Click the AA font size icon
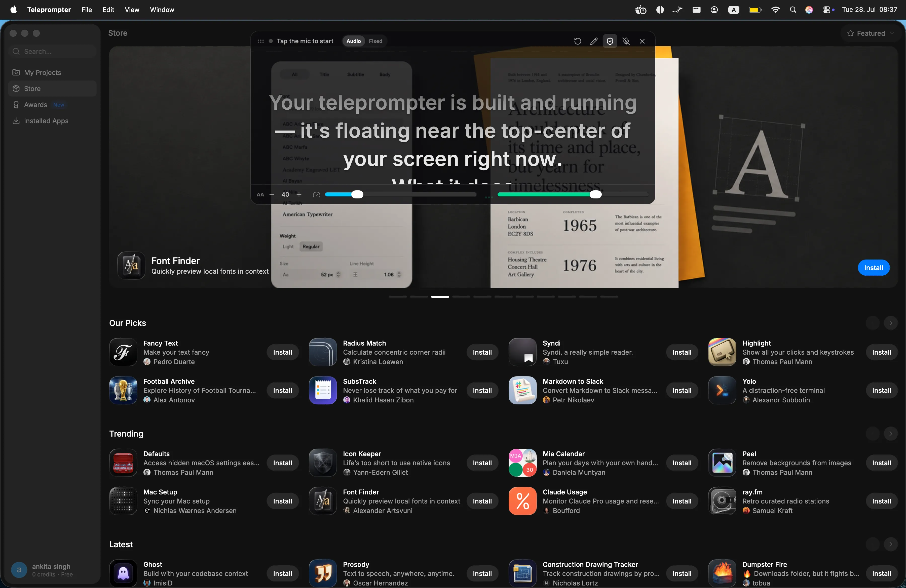906x588 pixels. click(260, 195)
